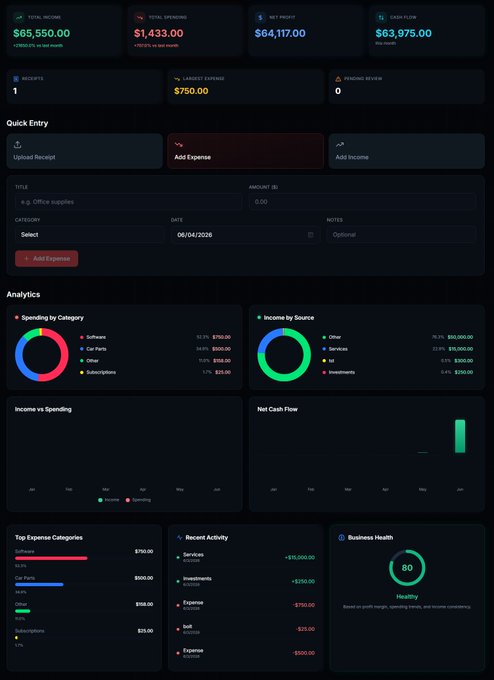The image size is (494, 680).
Task: Click the red Software bar in Top Expense Categories
Action: 51,558
